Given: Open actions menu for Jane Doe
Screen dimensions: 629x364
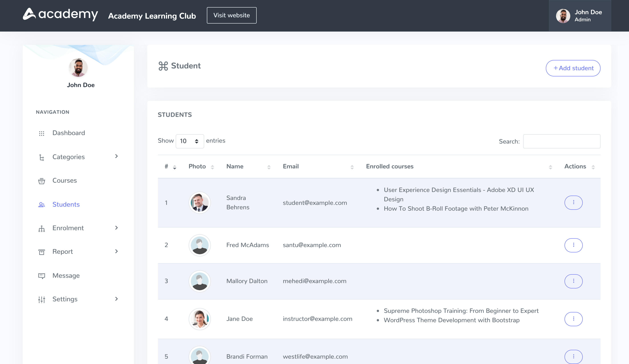Looking at the screenshot, I should [x=574, y=319].
